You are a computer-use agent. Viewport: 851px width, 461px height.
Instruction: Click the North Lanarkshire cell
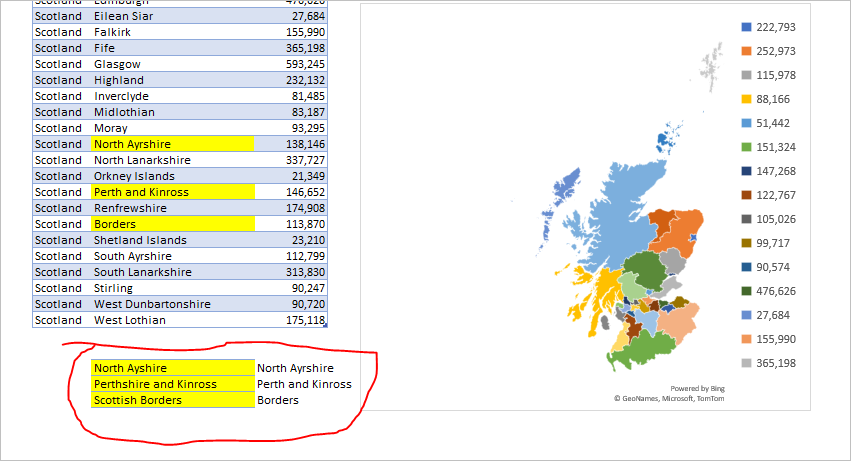click(x=173, y=160)
